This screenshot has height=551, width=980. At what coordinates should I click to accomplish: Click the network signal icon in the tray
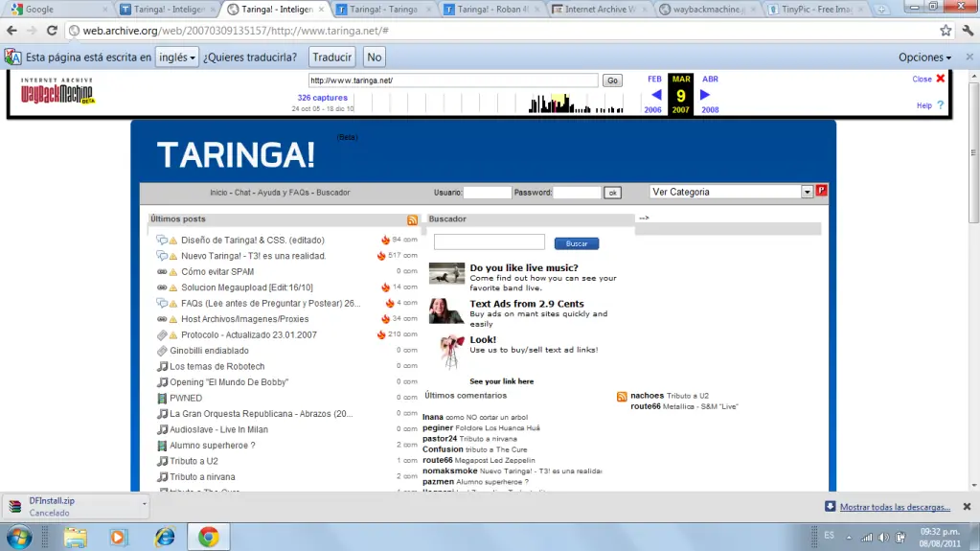click(x=867, y=538)
